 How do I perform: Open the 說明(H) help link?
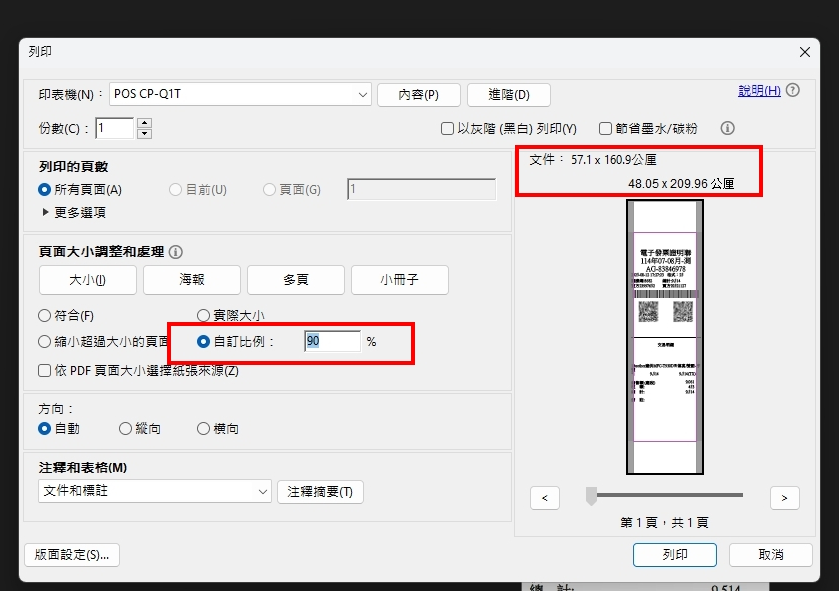click(759, 91)
